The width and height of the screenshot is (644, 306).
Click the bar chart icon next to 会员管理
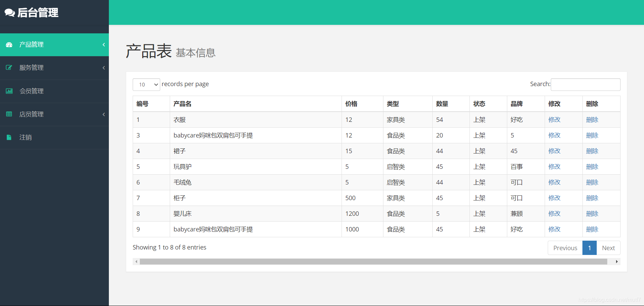pos(9,91)
